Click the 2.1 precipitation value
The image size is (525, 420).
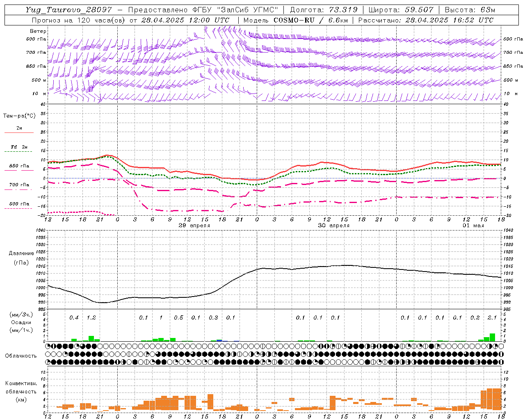pos(492,318)
